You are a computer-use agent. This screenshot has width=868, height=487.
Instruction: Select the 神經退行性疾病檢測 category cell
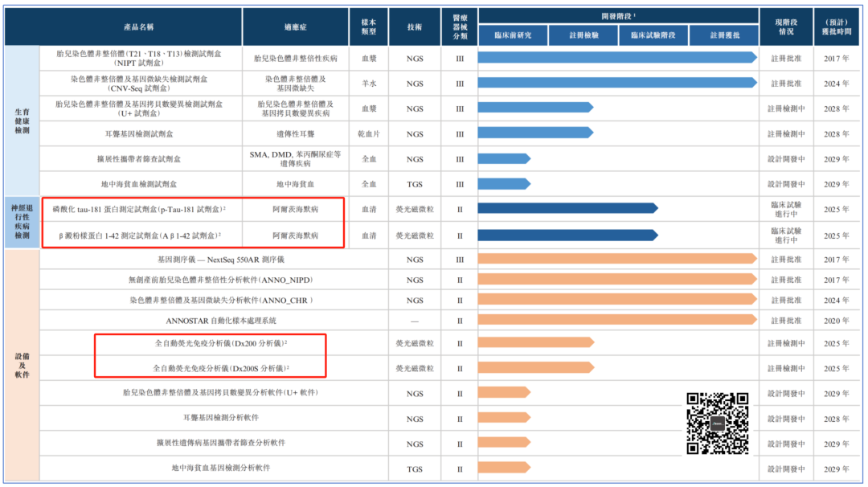22,222
